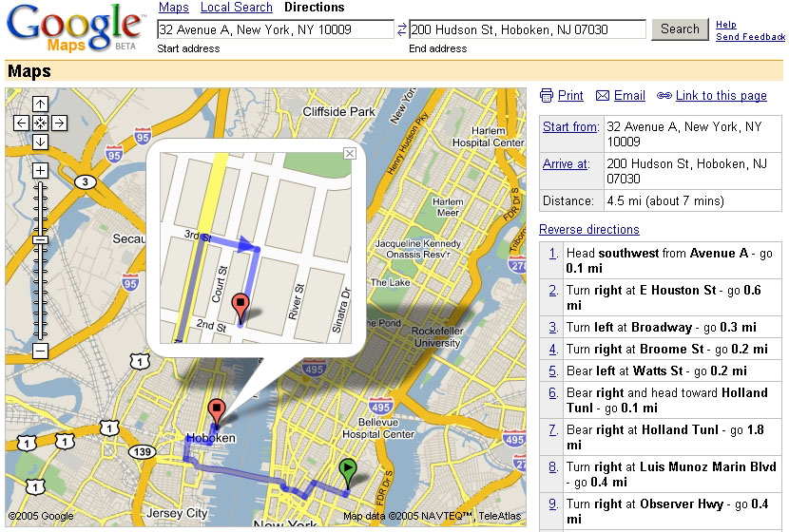789x532 pixels.
Task: Click the Bellevue Hospital Center map label
Action: [x=378, y=427]
